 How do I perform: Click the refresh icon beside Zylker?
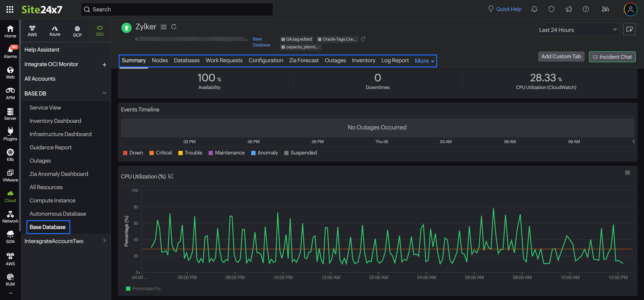(174, 27)
